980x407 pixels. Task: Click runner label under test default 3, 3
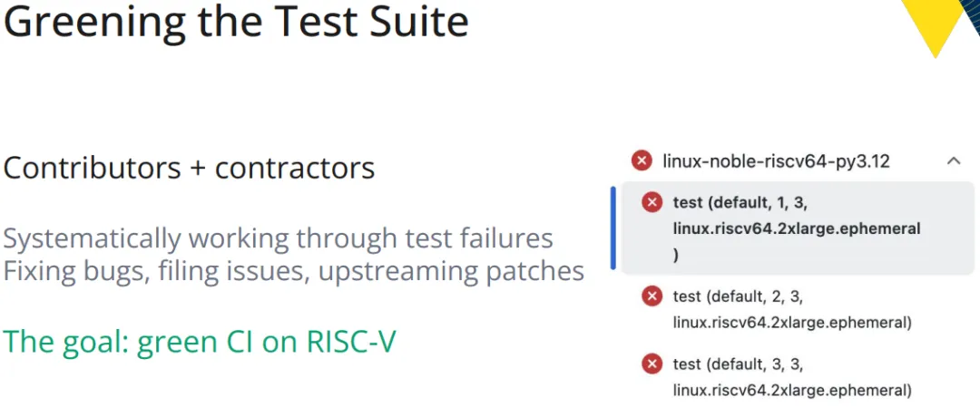(792, 391)
